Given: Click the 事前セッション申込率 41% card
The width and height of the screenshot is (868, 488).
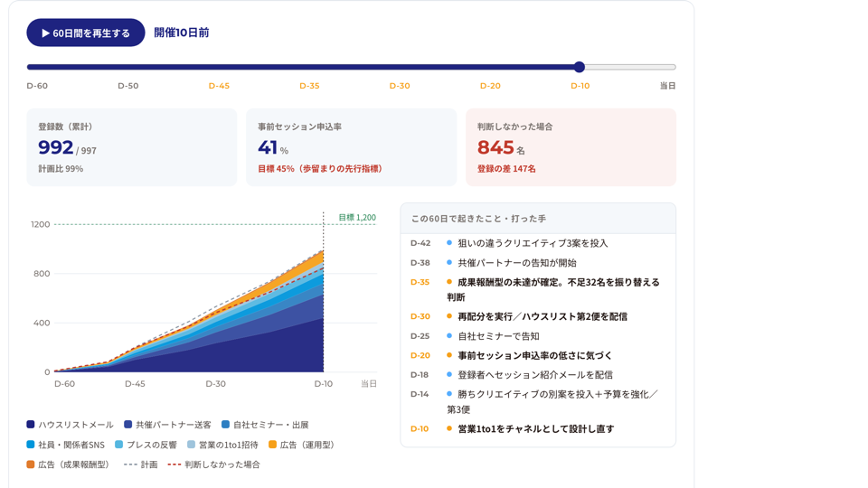Looking at the screenshot, I should (352, 147).
